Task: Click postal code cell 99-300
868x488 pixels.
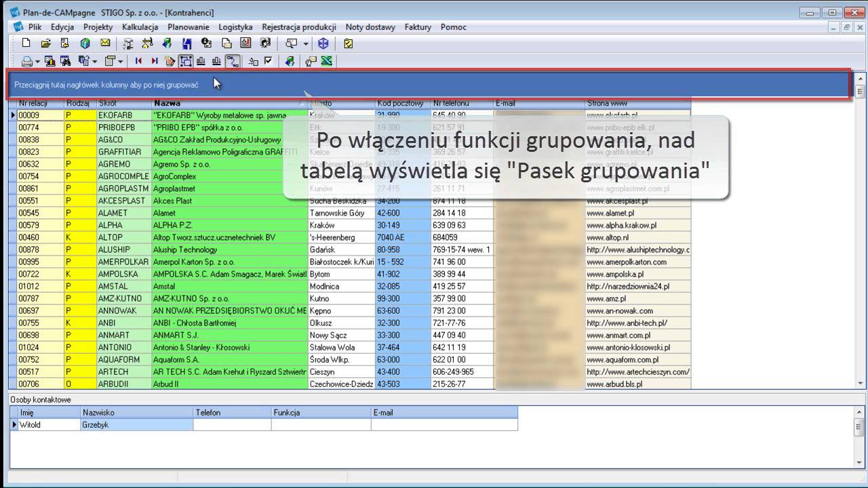Action: (403, 298)
